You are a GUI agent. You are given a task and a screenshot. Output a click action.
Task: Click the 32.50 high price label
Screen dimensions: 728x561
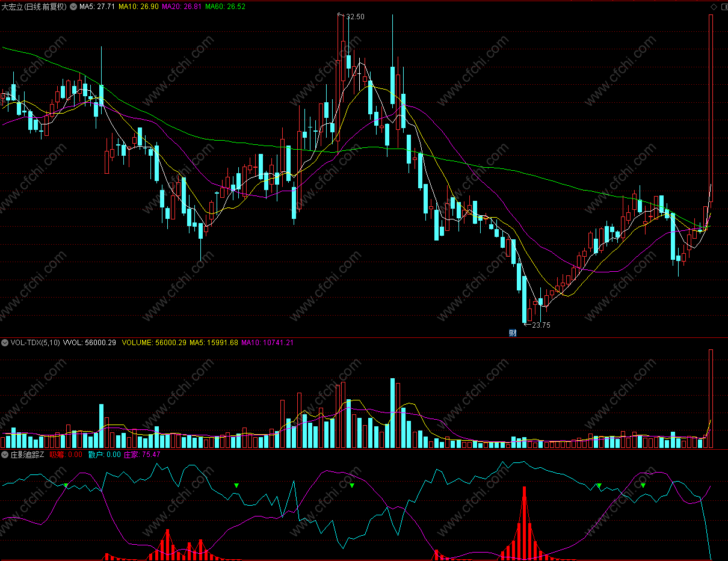click(355, 17)
